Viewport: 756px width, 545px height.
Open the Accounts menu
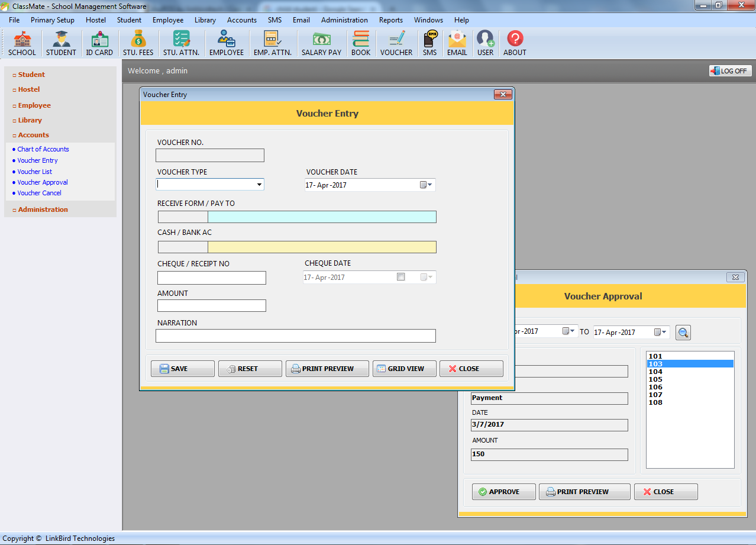click(x=241, y=20)
